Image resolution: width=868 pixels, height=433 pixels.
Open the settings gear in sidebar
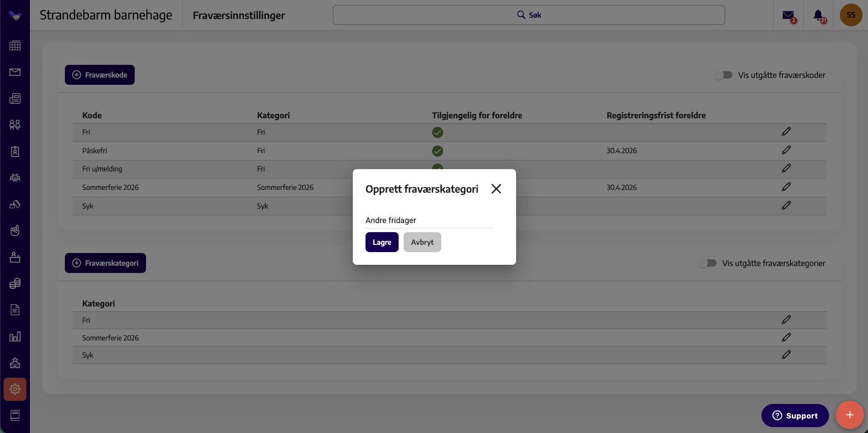(x=15, y=389)
